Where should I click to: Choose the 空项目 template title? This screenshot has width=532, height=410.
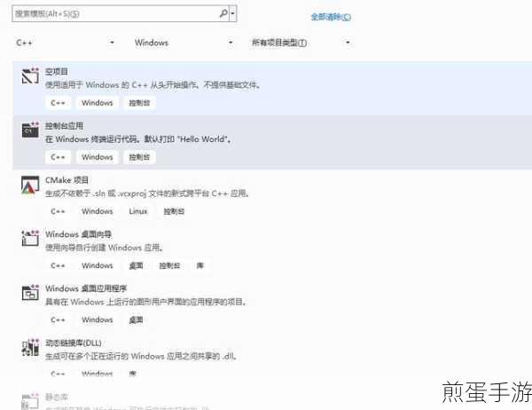pyautogui.click(x=57, y=71)
